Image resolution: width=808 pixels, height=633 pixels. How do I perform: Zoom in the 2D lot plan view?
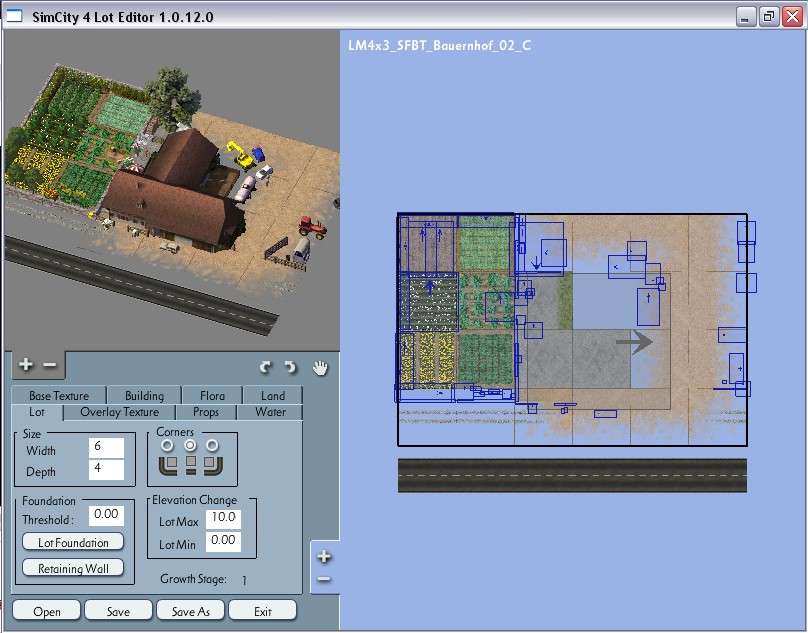click(323, 557)
